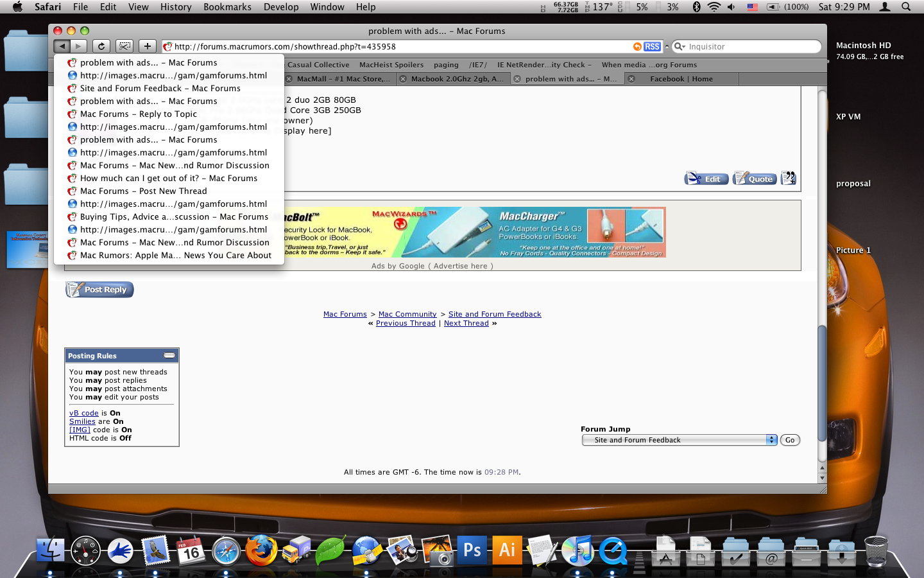Launch Coda green leaf icon
This screenshot has height=578, width=924.
coord(331,550)
